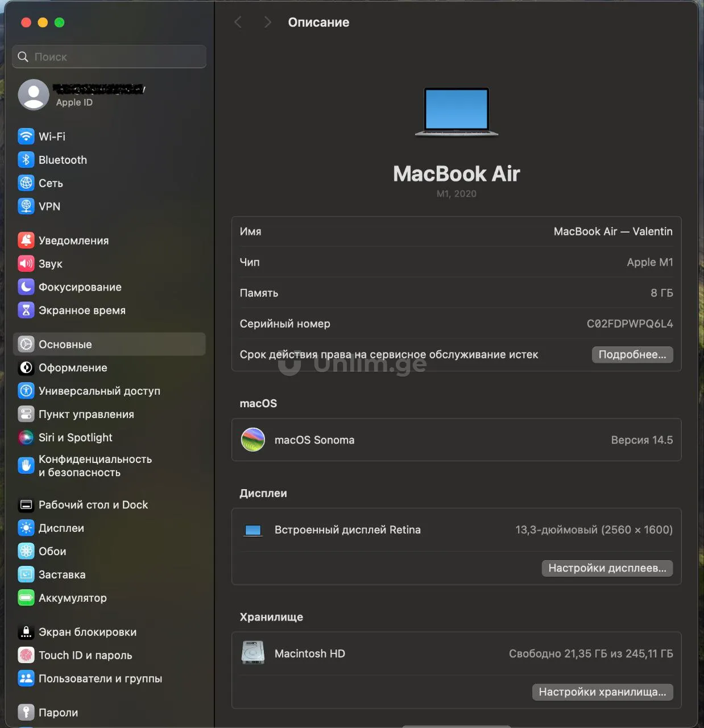The height and width of the screenshot is (728, 704).
Task: Open Экранное время hourglass icon
Action: click(26, 311)
